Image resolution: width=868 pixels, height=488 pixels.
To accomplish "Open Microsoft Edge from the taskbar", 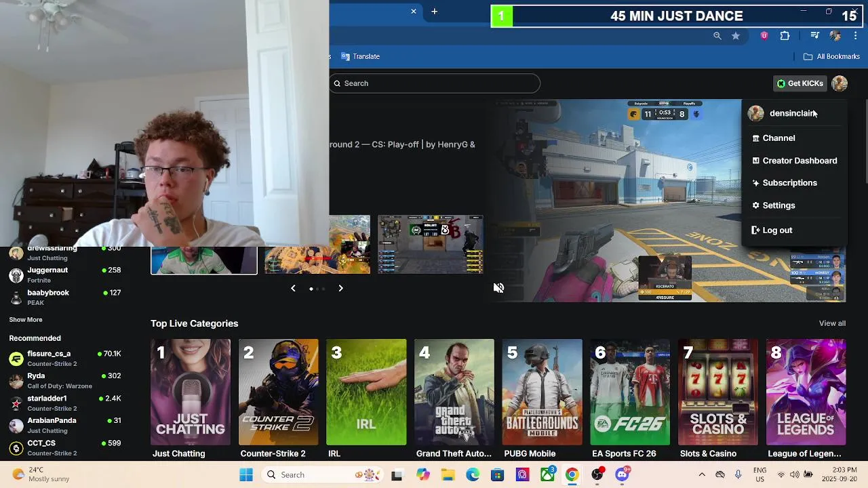I will click(473, 474).
